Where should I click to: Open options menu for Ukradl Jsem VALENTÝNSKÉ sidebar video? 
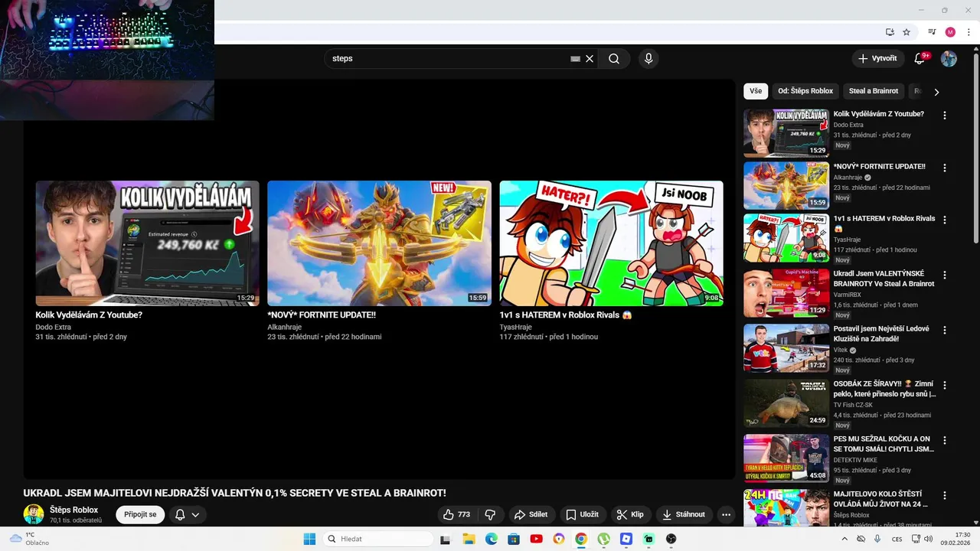(944, 275)
